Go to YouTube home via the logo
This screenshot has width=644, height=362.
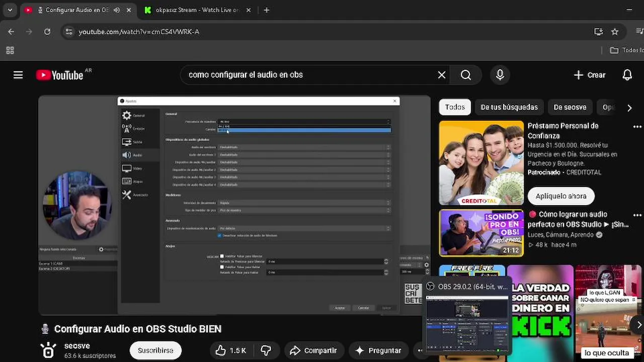(x=59, y=75)
